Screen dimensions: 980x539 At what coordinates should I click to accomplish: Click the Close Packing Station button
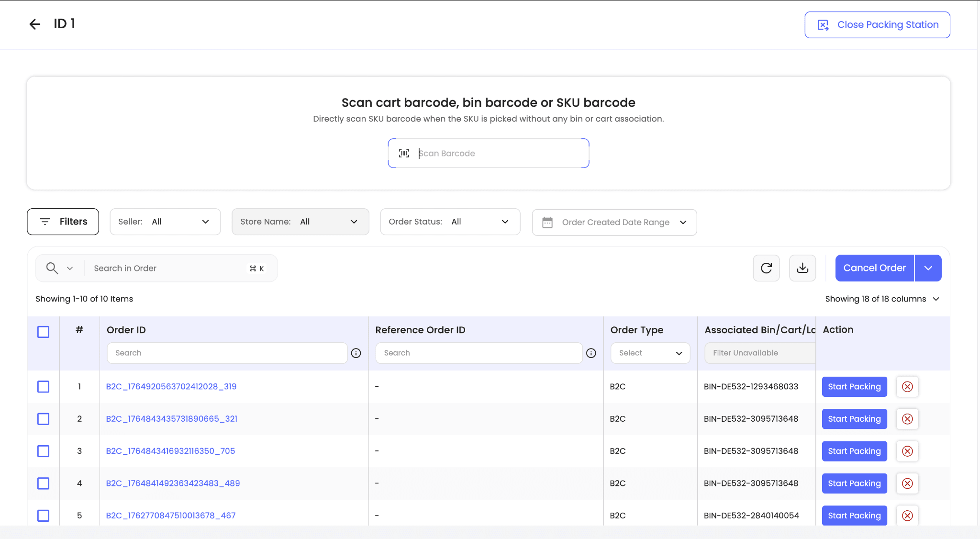[877, 25]
